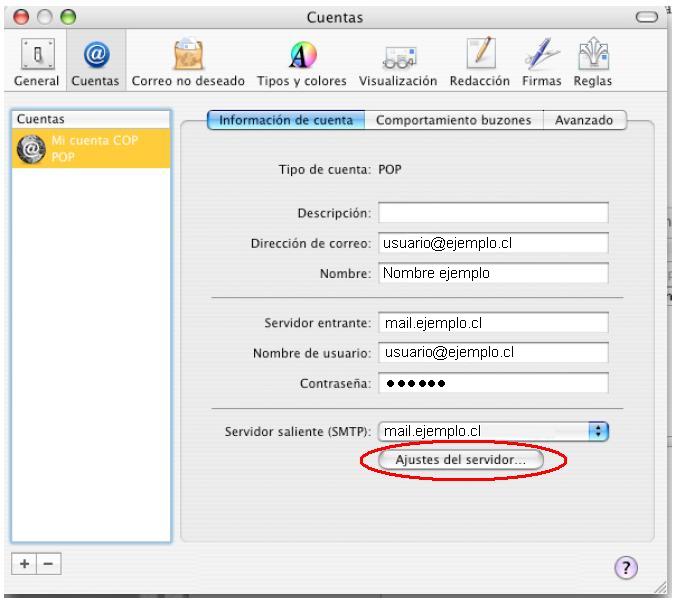Switch to Comportamiento buzones tab
The width and height of the screenshot is (678, 604).
click(x=454, y=120)
